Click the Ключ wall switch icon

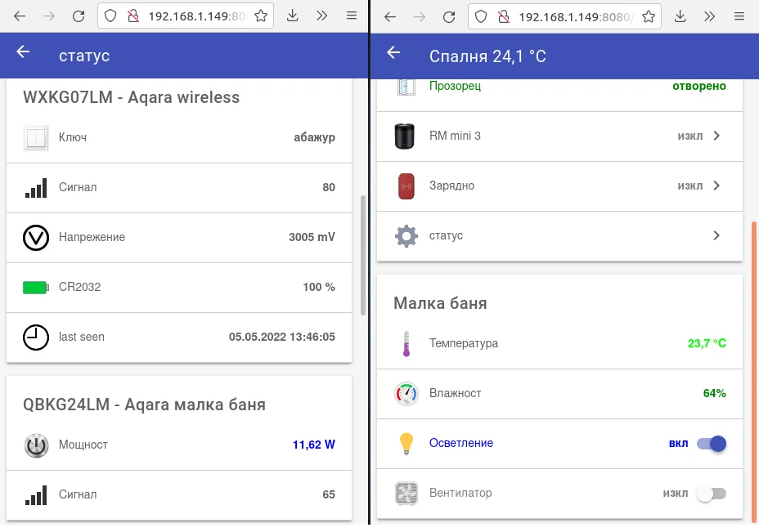pyautogui.click(x=36, y=137)
